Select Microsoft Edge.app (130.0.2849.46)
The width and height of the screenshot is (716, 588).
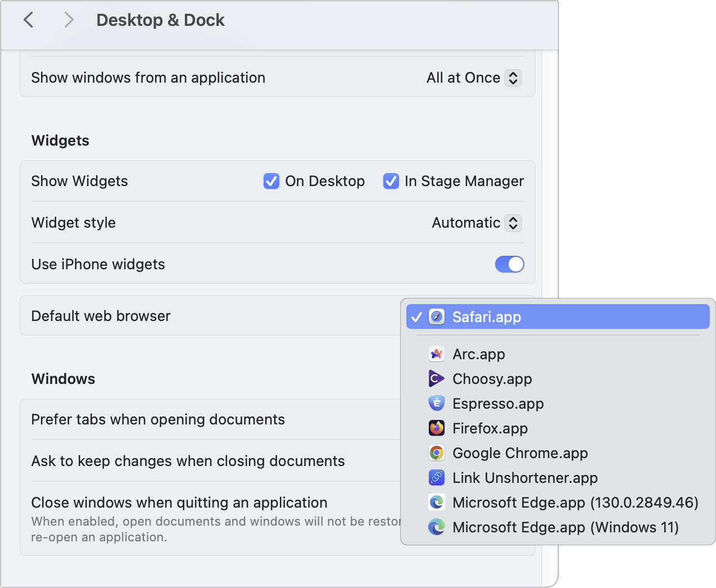558,503
